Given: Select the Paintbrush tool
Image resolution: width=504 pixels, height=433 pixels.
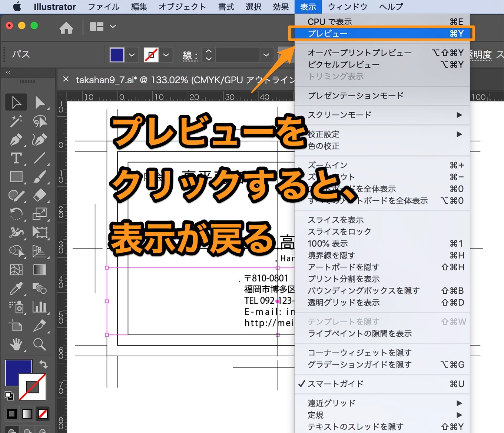Looking at the screenshot, I should (40, 177).
